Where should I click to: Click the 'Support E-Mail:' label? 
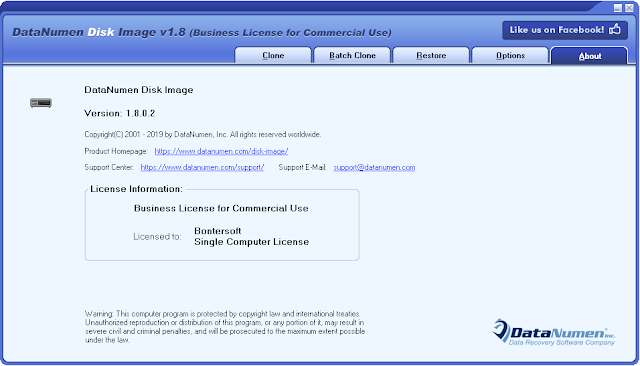[x=302, y=167]
